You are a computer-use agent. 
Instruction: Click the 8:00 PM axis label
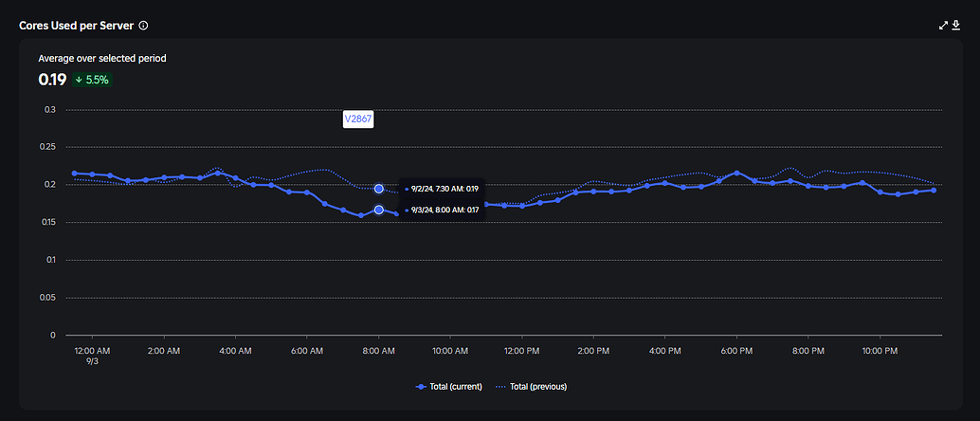[x=808, y=352]
